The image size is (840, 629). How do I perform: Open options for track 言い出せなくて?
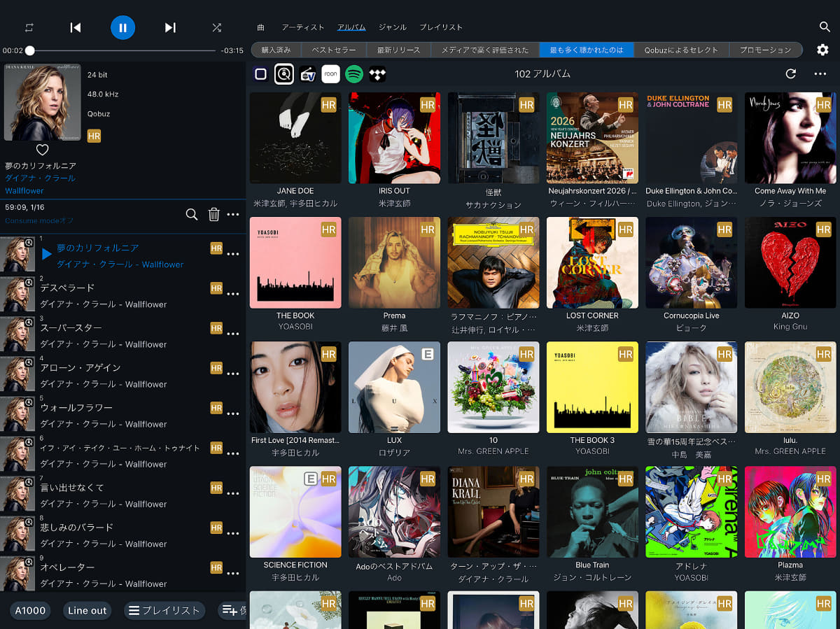[x=234, y=494]
